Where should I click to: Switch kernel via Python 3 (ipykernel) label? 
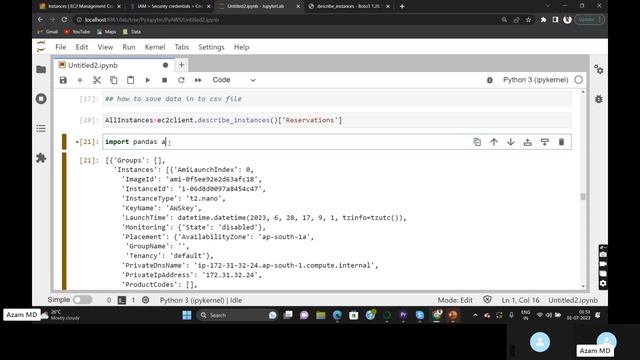[x=536, y=80]
